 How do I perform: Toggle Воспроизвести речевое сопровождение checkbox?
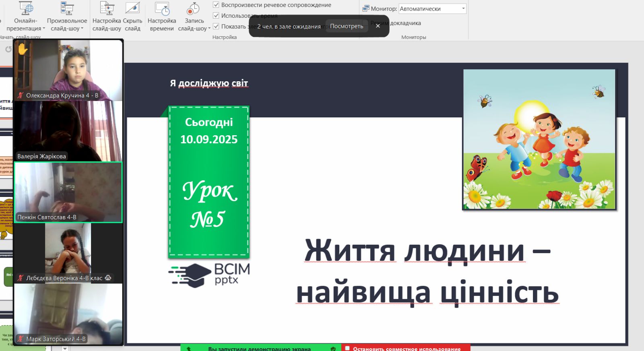pos(216,5)
